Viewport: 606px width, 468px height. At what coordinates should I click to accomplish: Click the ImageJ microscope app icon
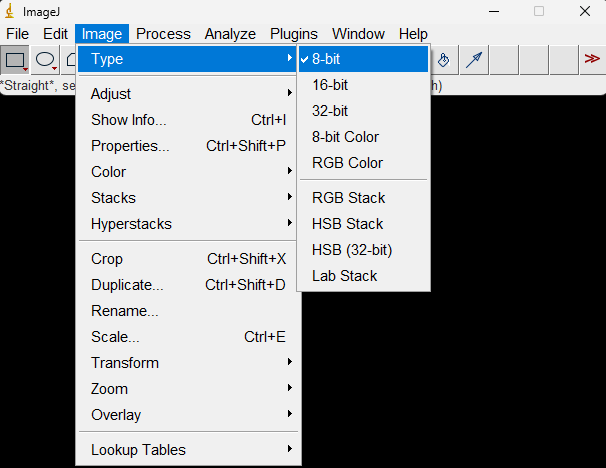[10, 12]
